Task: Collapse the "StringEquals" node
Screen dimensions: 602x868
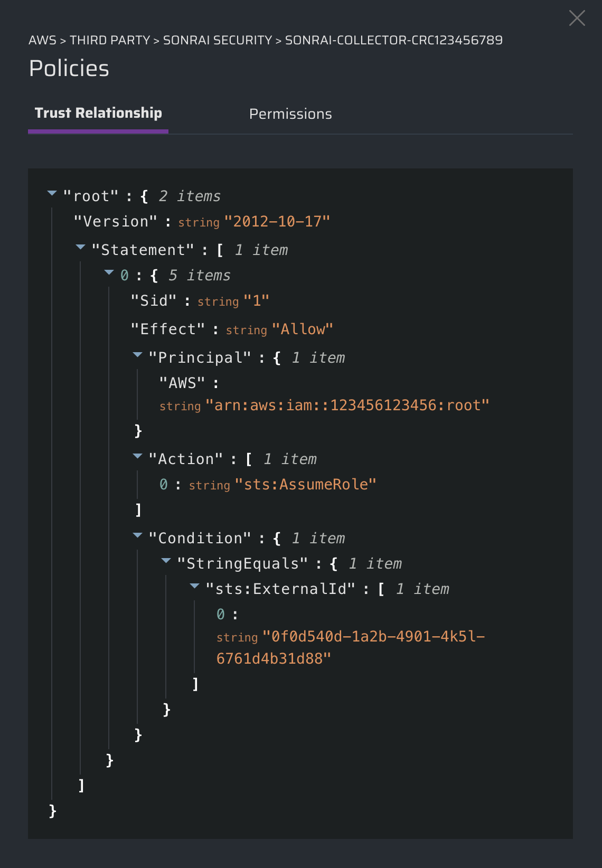Action: click(166, 561)
